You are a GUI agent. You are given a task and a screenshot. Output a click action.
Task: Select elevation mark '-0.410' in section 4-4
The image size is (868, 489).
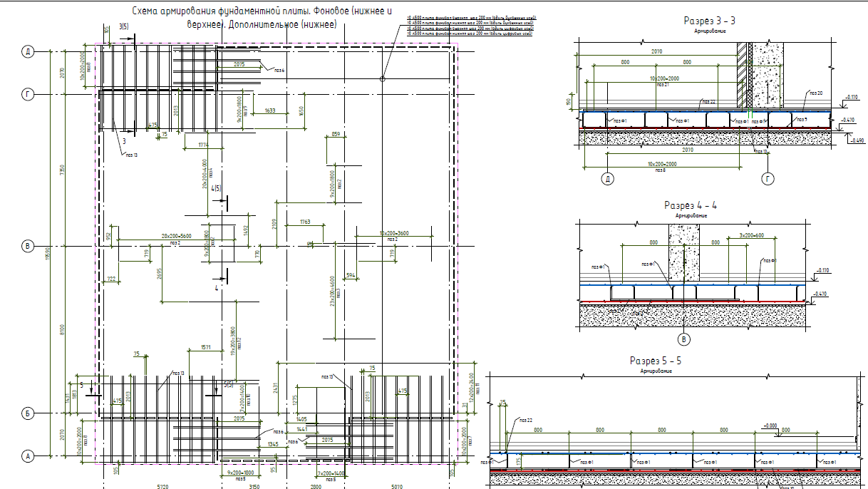pyautogui.click(x=820, y=294)
